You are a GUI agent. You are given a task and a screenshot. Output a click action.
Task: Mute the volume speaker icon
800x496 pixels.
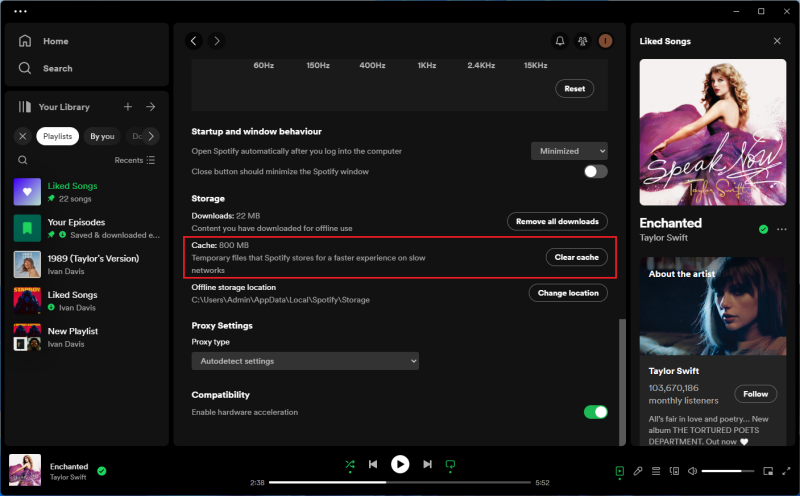click(692, 471)
